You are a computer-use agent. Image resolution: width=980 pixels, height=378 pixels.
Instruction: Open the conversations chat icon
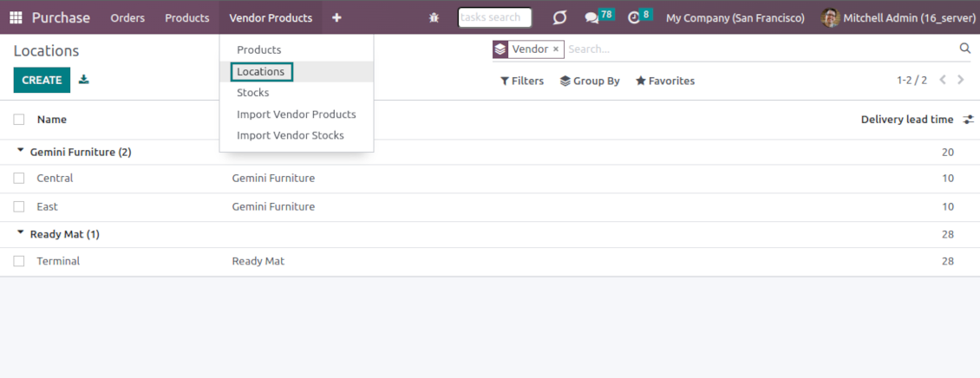591,17
